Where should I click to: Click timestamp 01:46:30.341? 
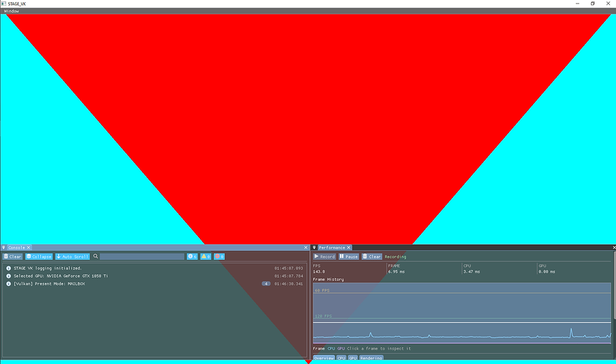pyautogui.click(x=289, y=284)
